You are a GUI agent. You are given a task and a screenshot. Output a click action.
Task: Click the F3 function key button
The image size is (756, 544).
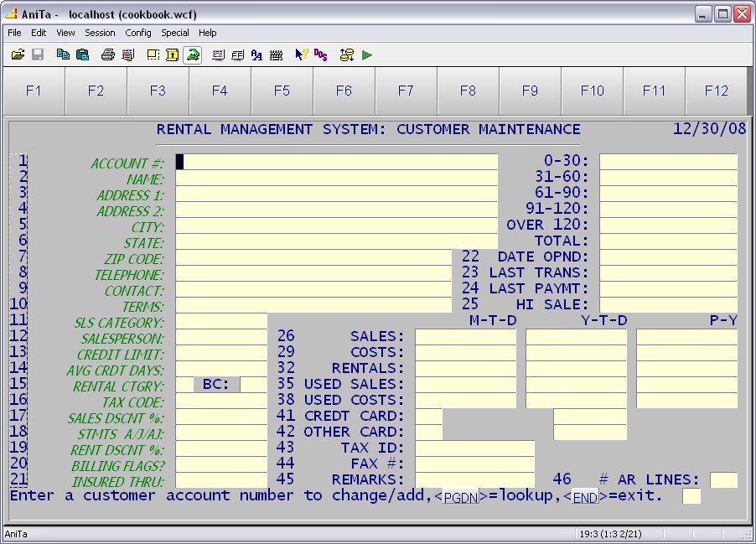coord(158,91)
